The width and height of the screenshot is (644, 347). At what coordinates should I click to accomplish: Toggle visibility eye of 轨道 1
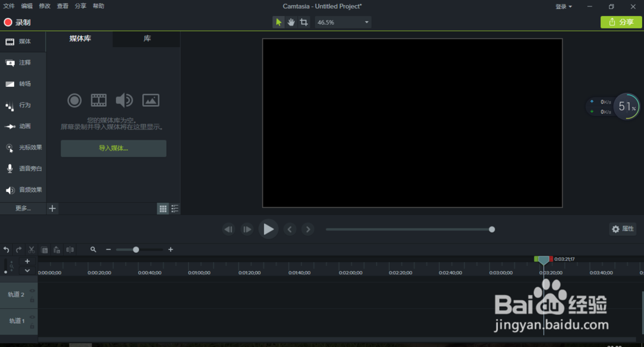[x=32, y=317]
